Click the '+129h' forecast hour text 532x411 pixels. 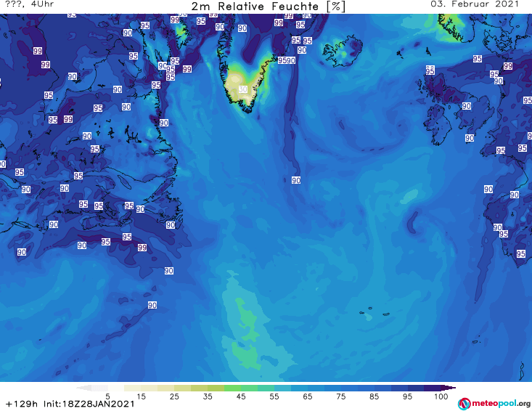pos(22,404)
